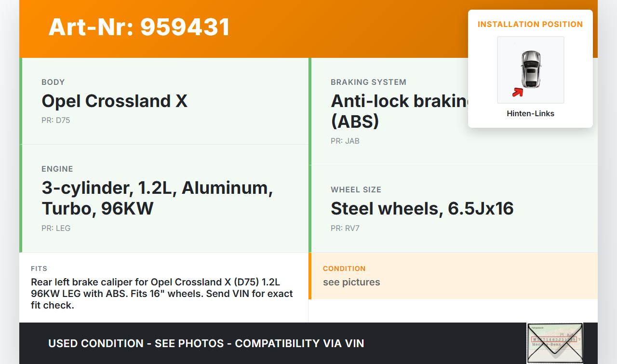Click the Opel Crossland X body value
Image resolution: width=617 pixels, height=364 pixels.
(114, 101)
